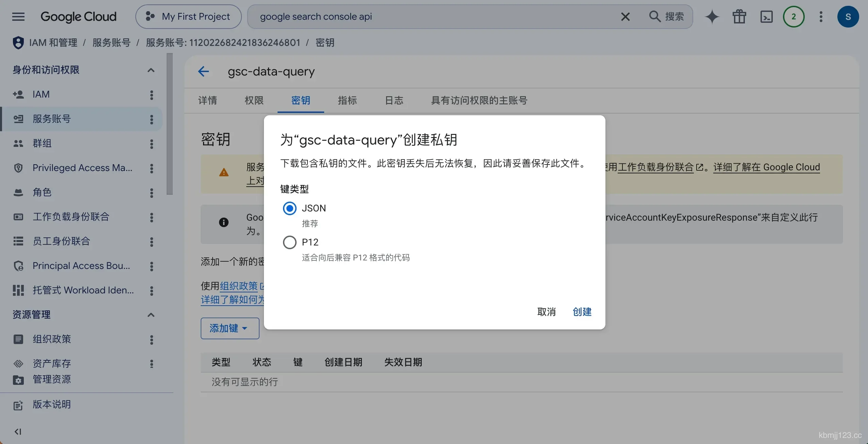This screenshot has width=868, height=444.
Task: Open project picker My First Project
Action: [x=188, y=16]
